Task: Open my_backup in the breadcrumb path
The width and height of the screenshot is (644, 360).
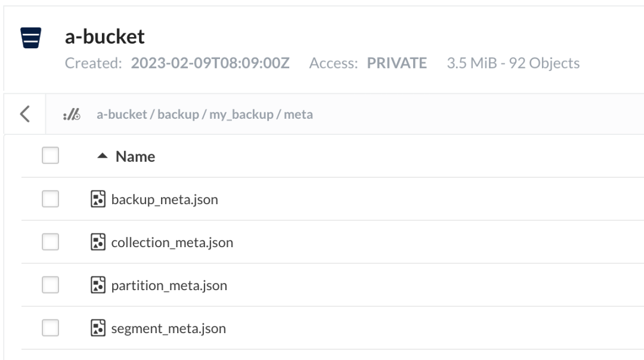Action: [x=241, y=115]
